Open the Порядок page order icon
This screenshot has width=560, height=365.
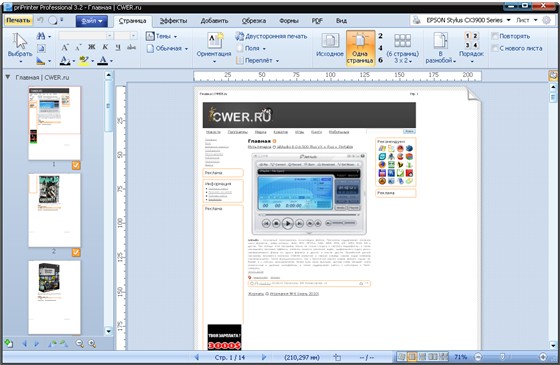pyautogui.click(x=471, y=40)
